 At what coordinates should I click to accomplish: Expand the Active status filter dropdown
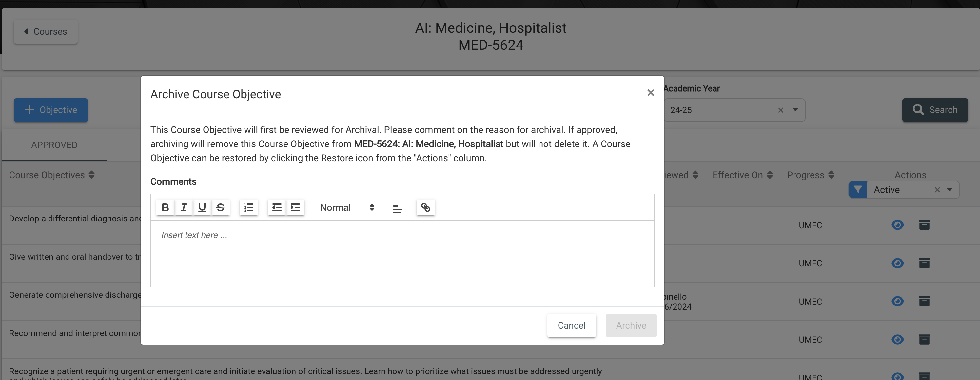tap(949, 190)
